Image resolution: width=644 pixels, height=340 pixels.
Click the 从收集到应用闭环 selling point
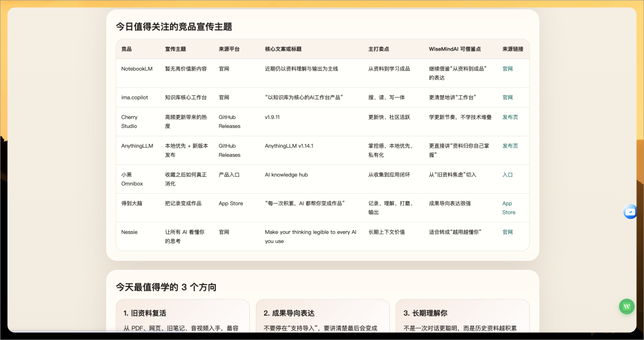[389, 174]
